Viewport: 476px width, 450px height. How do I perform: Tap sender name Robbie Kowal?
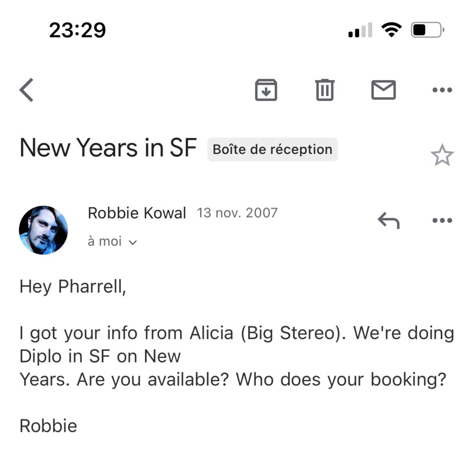pyautogui.click(x=137, y=213)
